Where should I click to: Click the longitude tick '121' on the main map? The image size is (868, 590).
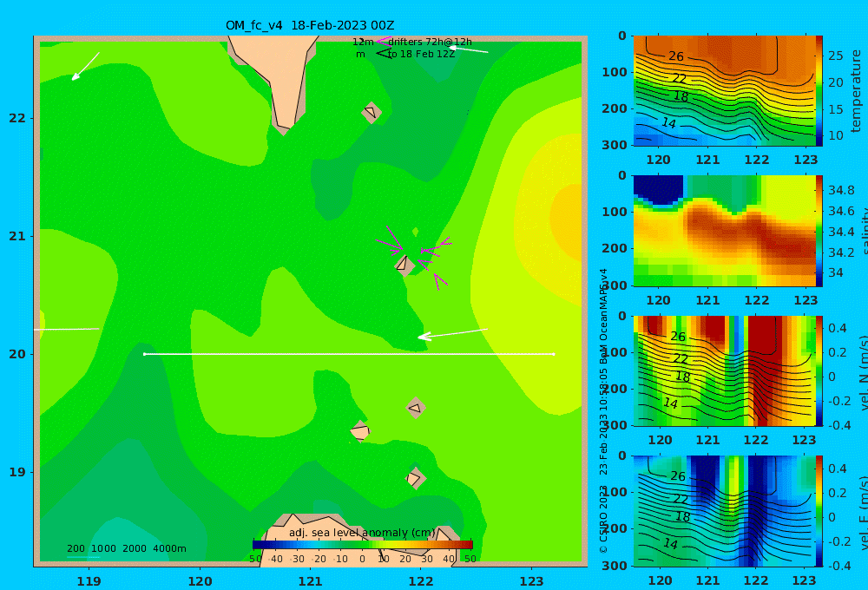pos(310,581)
